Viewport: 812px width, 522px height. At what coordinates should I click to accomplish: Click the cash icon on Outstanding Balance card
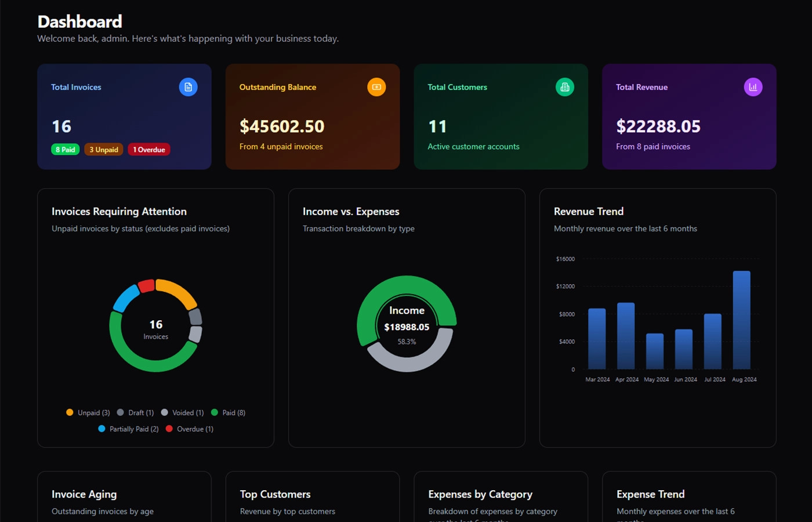[376, 87]
